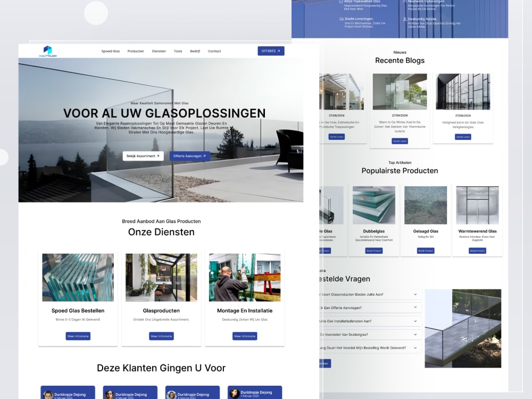Click the Glasproducten card title

point(161,311)
